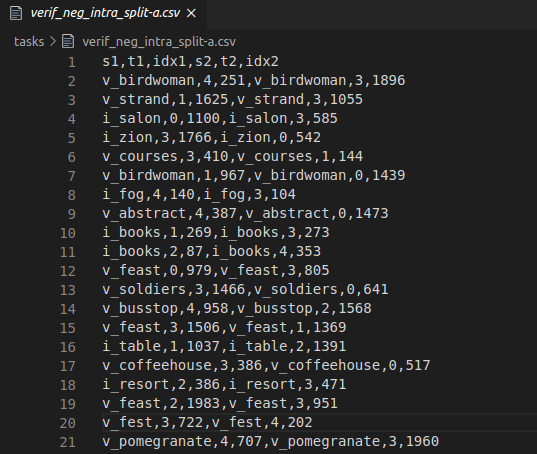Click the file icon in the editor tab
The width and height of the screenshot is (537, 454).
coord(16,13)
